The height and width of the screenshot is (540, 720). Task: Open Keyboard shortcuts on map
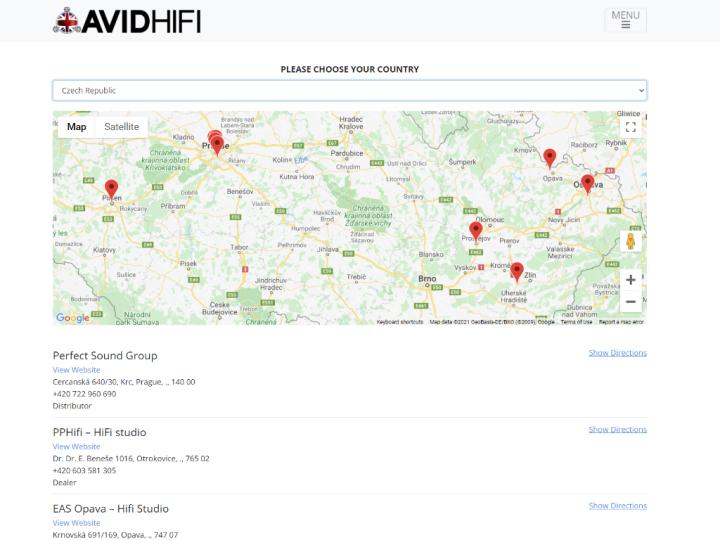(400, 322)
